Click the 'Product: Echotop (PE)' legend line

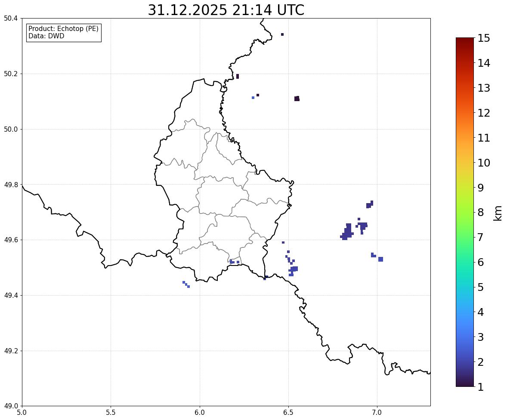tap(63, 29)
